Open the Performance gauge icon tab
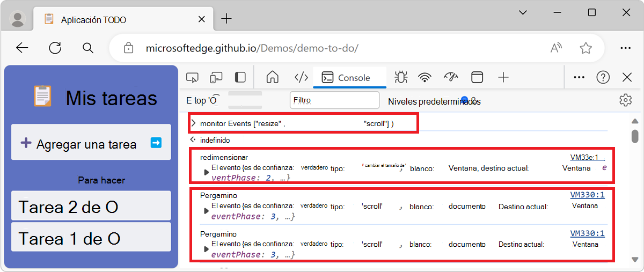The width and height of the screenshot is (644, 272). click(x=451, y=78)
